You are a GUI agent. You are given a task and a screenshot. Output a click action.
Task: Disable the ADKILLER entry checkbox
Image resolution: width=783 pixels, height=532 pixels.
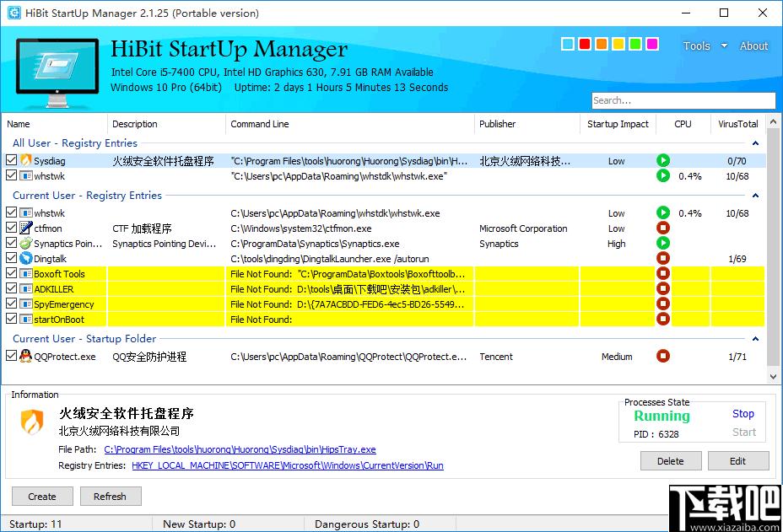pyautogui.click(x=12, y=288)
